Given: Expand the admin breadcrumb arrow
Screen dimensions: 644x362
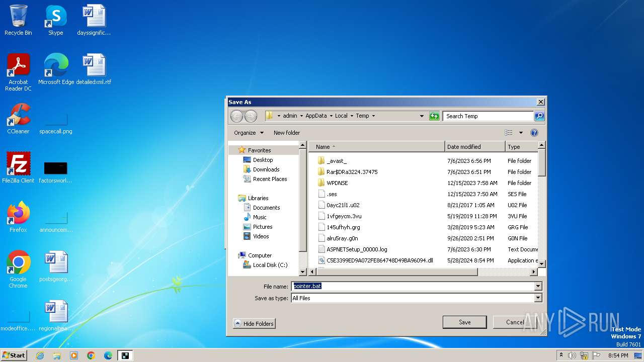Looking at the screenshot, I should pos(301,116).
